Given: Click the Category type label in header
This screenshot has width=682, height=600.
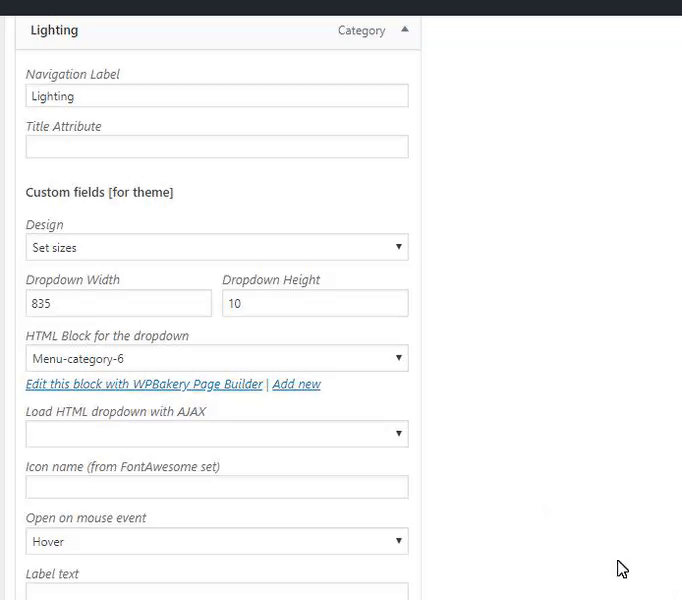Looking at the screenshot, I should pyautogui.click(x=361, y=31).
